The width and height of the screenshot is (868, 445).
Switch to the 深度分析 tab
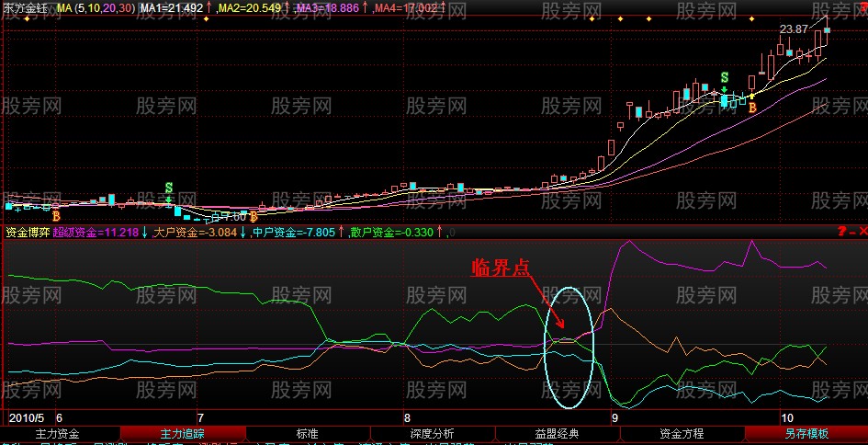point(433,433)
